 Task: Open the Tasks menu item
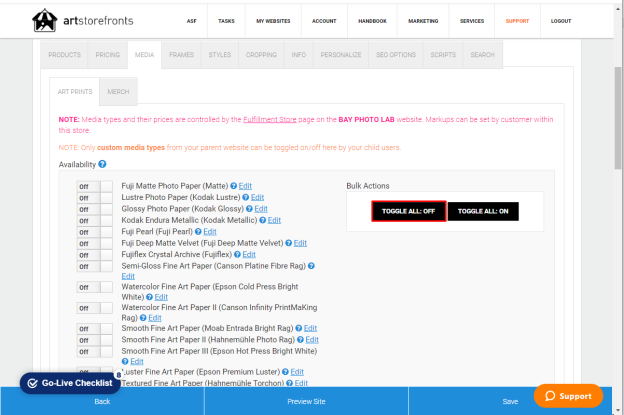pos(226,21)
